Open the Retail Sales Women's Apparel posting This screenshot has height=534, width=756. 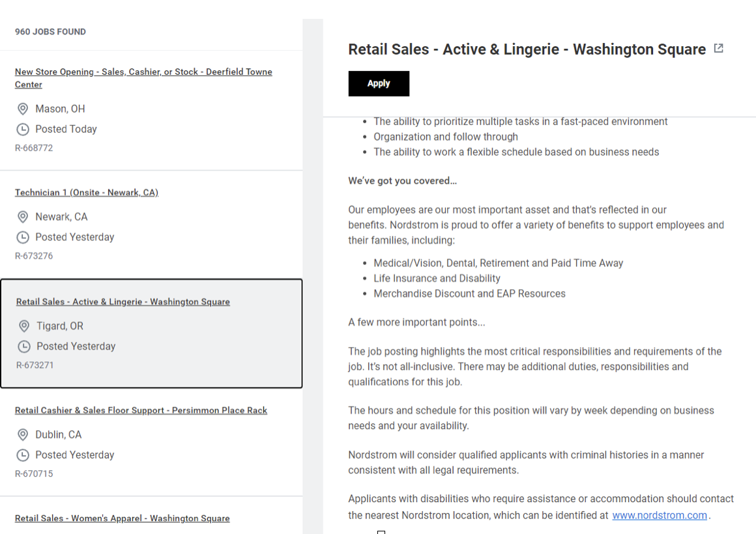[x=123, y=518]
